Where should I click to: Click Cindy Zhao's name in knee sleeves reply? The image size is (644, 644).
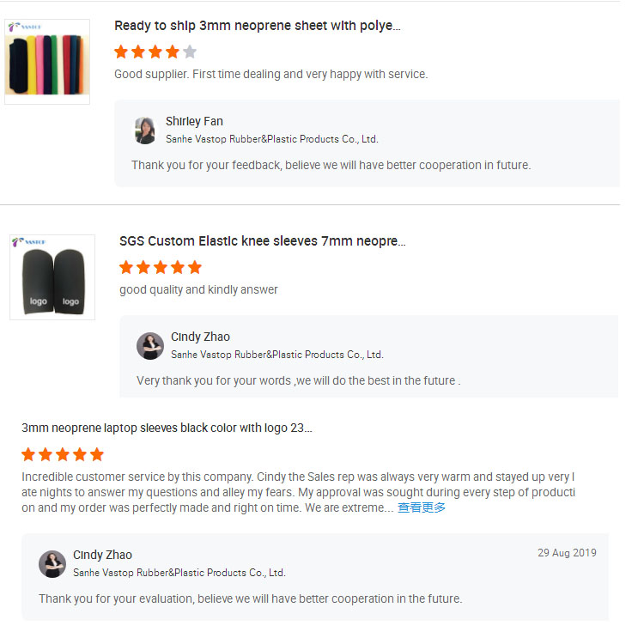point(200,337)
